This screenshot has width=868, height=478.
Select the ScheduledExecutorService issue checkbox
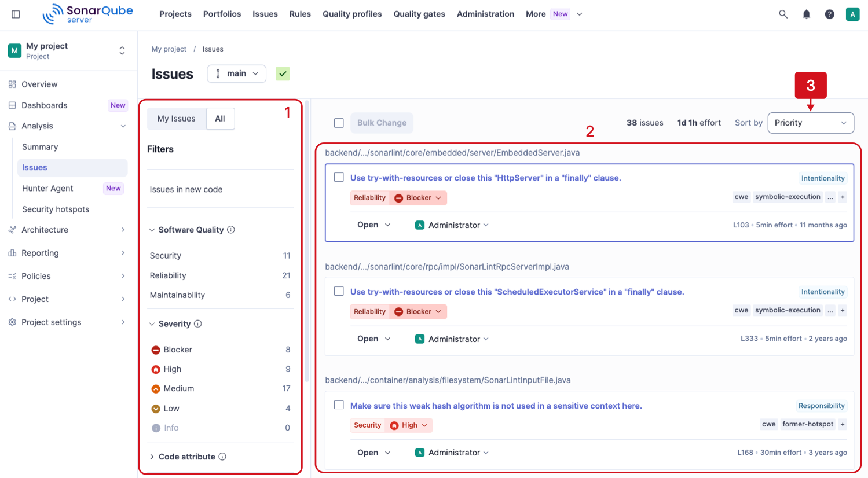[x=339, y=291]
